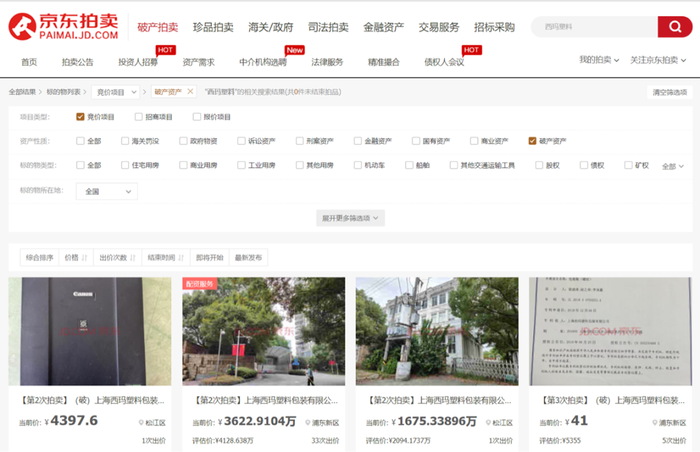Check the 股权 checkbox
Viewport: 700px width, 452px height.
(539, 165)
